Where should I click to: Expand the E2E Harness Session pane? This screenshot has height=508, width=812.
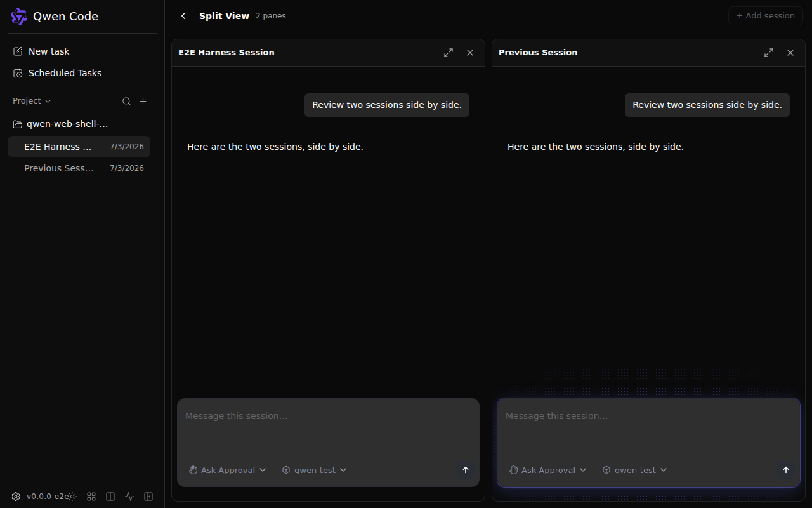(x=449, y=53)
